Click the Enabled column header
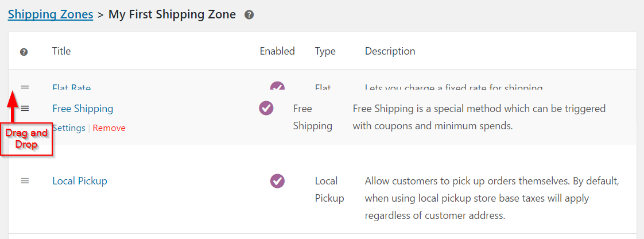Viewport: 644px width, 239px height. (277, 51)
